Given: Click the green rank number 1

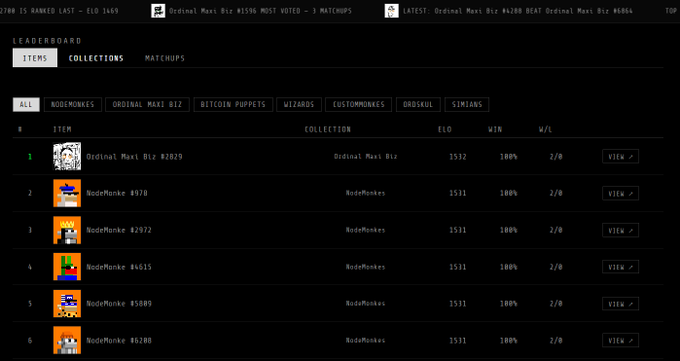Looking at the screenshot, I should click(30, 157).
